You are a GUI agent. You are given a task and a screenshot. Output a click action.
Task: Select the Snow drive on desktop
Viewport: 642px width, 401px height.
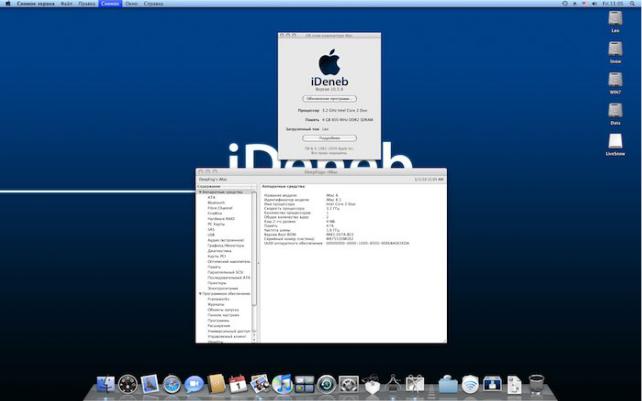pyautogui.click(x=615, y=52)
